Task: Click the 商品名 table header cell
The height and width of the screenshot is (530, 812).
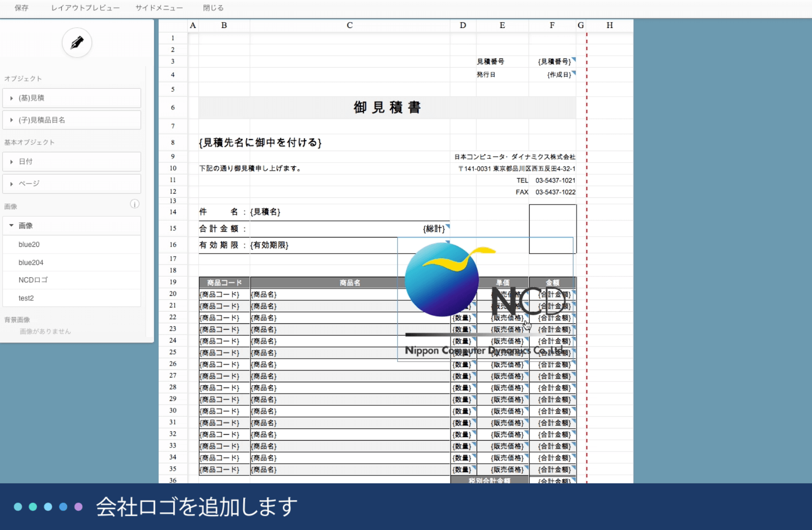Action: pyautogui.click(x=350, y=283)
